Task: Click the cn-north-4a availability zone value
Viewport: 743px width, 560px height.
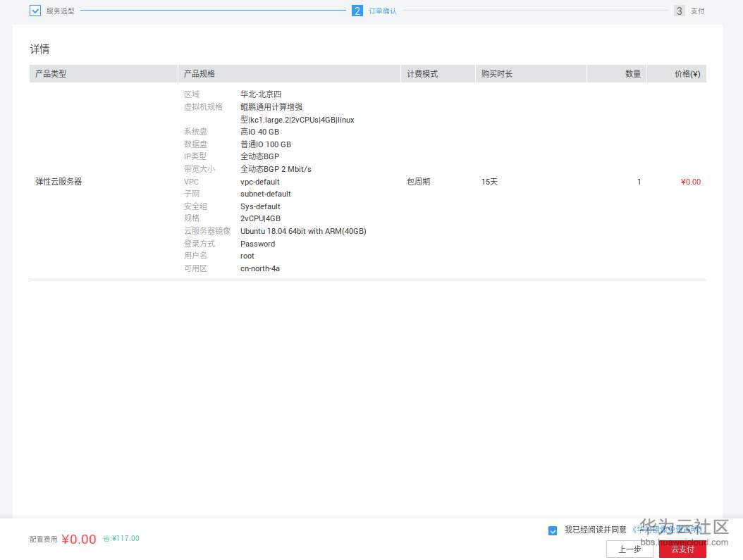Action: pos(260,268)
